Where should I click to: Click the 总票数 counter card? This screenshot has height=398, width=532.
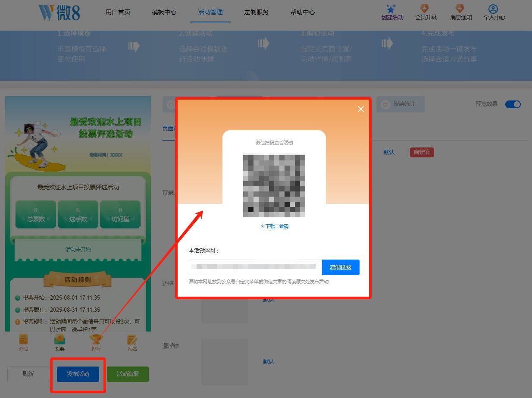point(36,214)
